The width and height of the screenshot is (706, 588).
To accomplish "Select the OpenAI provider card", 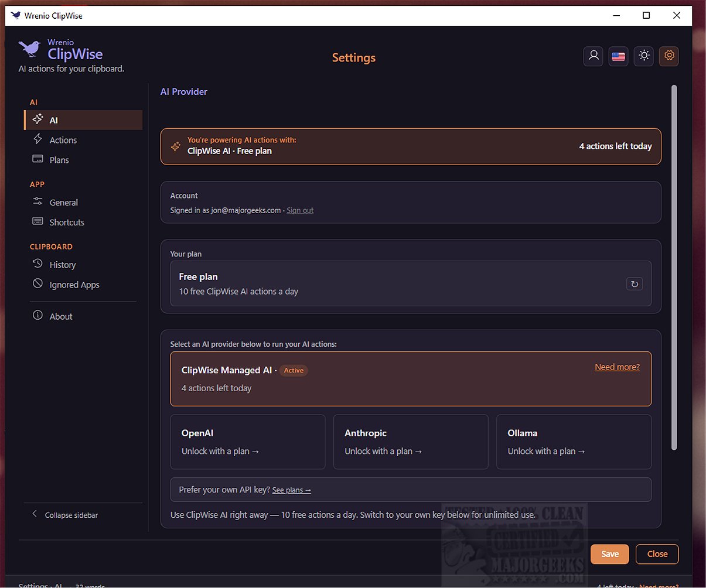I will [x=248, y=442].
